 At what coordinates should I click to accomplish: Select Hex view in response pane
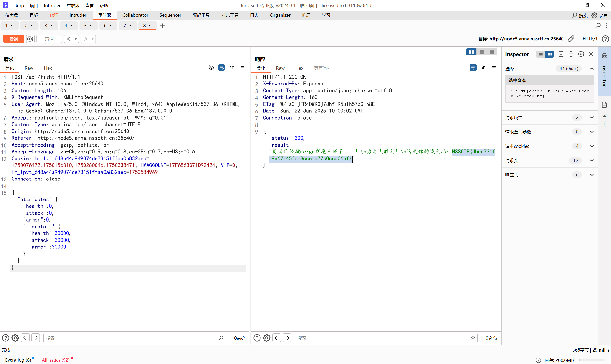(299, 68)
